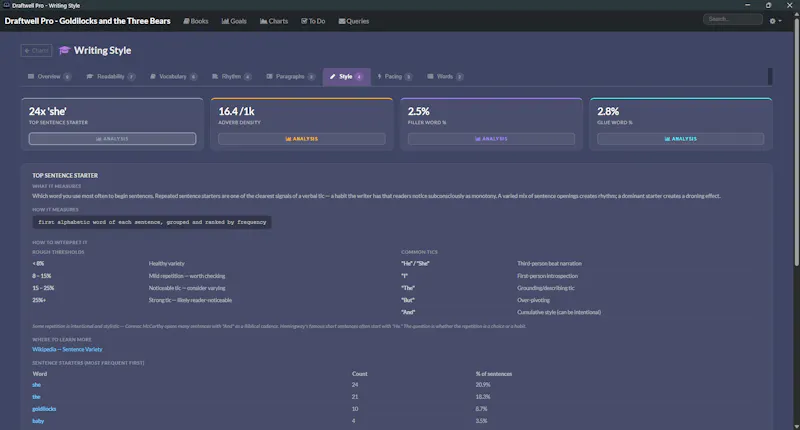Click the 20.9% value in she row

point(483,385)
